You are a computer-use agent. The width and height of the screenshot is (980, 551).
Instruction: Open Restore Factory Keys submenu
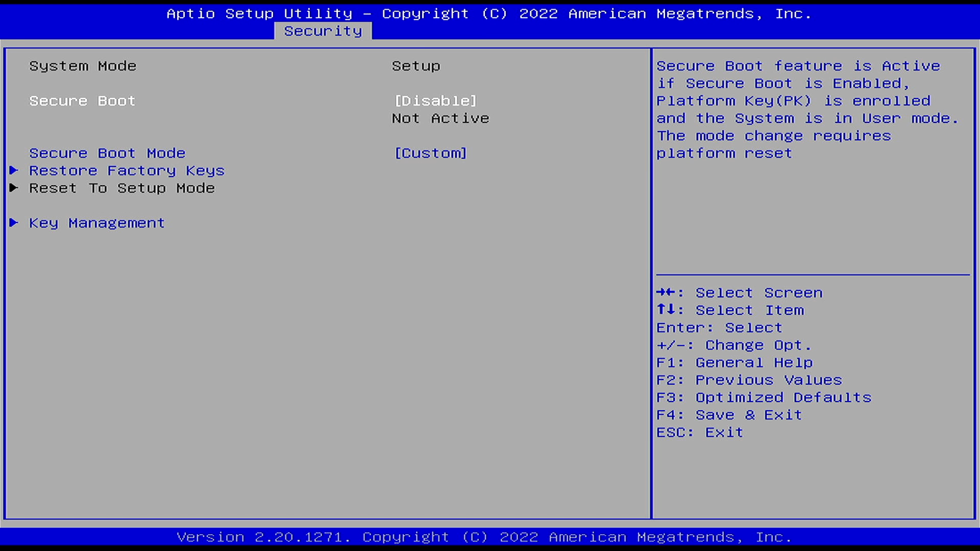127,170
